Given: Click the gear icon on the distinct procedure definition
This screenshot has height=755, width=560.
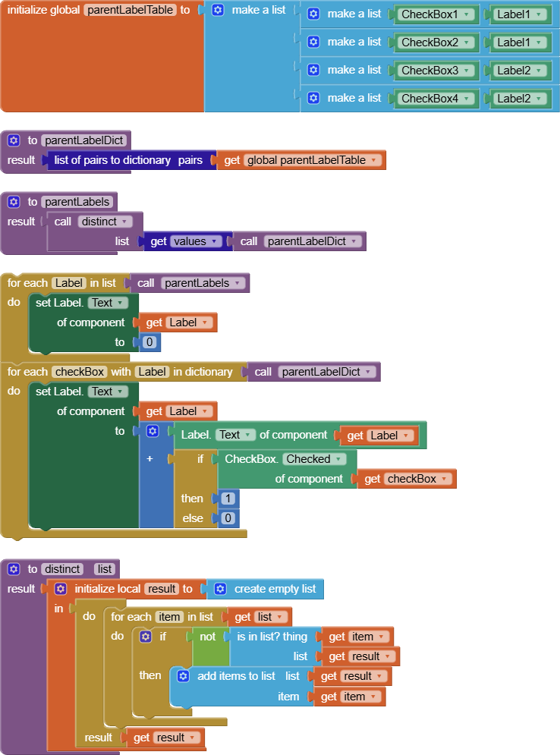Looking at the screenshot, I should click(13, 569).
